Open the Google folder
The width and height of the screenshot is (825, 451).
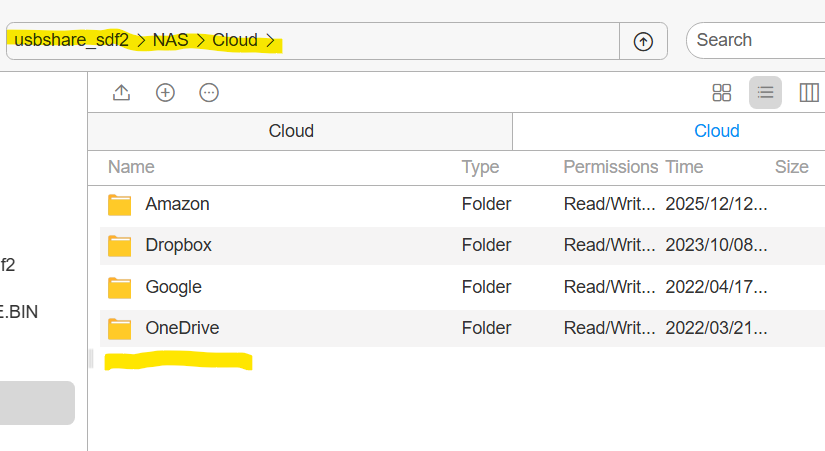pos(174,287)
